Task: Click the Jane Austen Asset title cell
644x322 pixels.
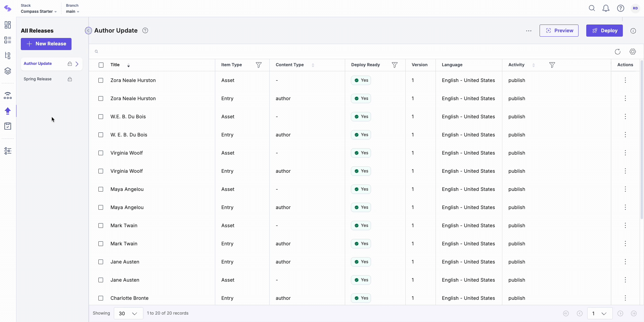Action: pyautogui.click(x=125, y=280)
